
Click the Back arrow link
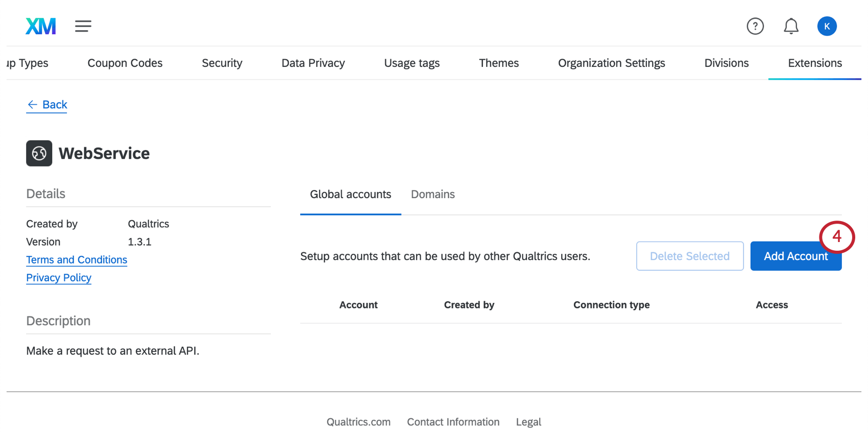(x=47, y=105)
